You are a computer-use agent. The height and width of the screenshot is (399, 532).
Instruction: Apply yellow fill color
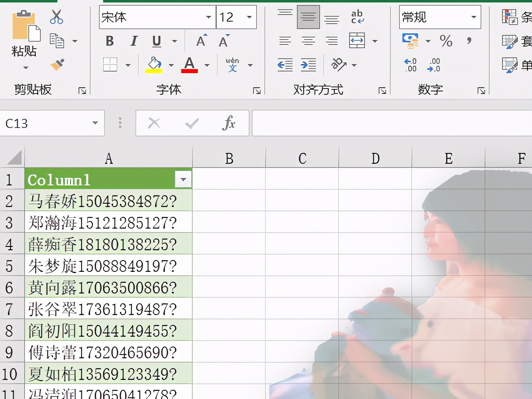pos(154,65)
